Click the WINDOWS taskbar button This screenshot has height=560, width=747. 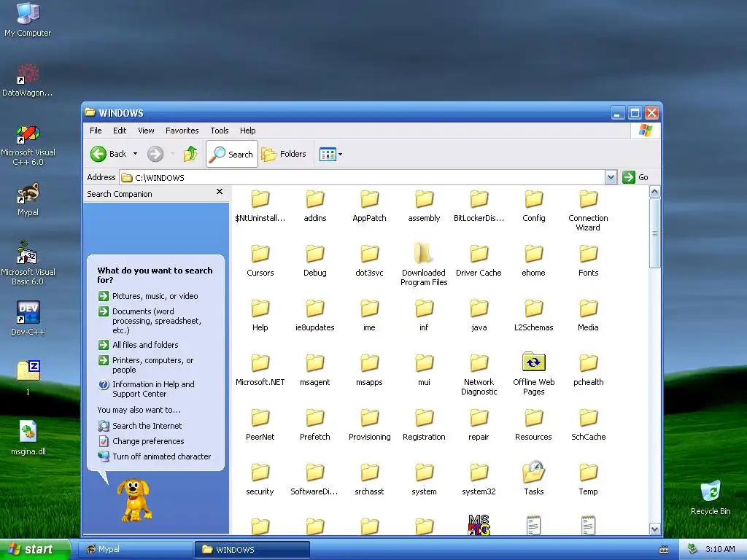pos(252,549)
